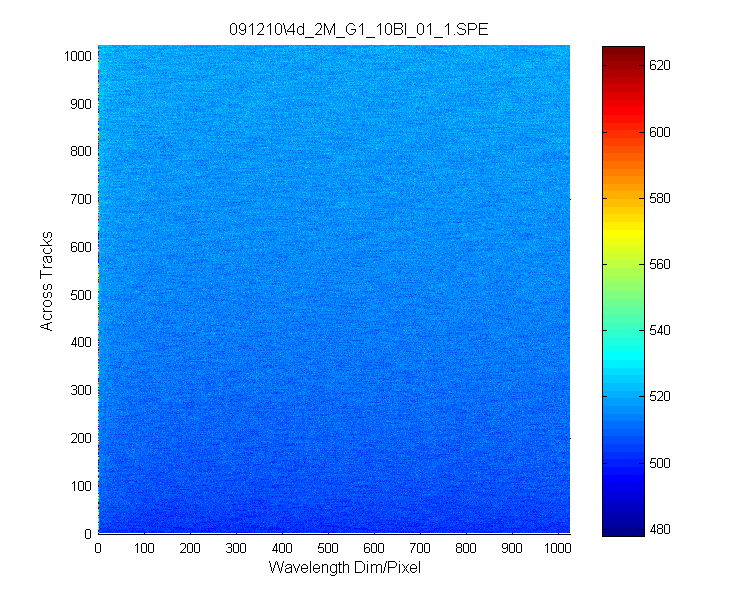Click x-axis tick label 500
Viewport: 750px width, 600px height.
pyautogui.click(x=328, y=548)
